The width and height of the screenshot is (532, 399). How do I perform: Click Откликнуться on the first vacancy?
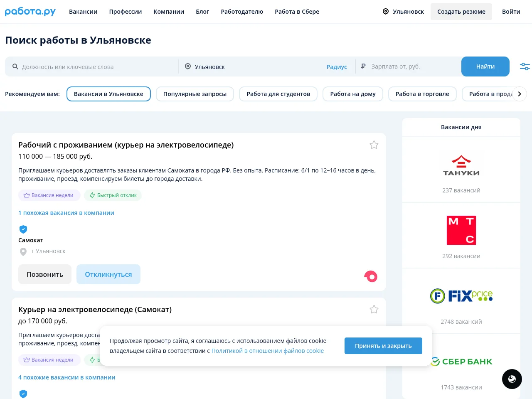[108, 274]
